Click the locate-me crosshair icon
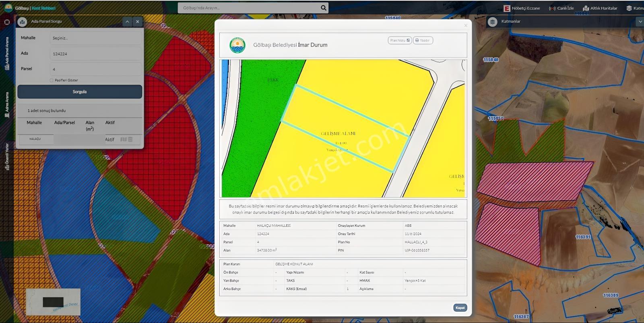This screenshot has height=323, width=644. [7, 22]
